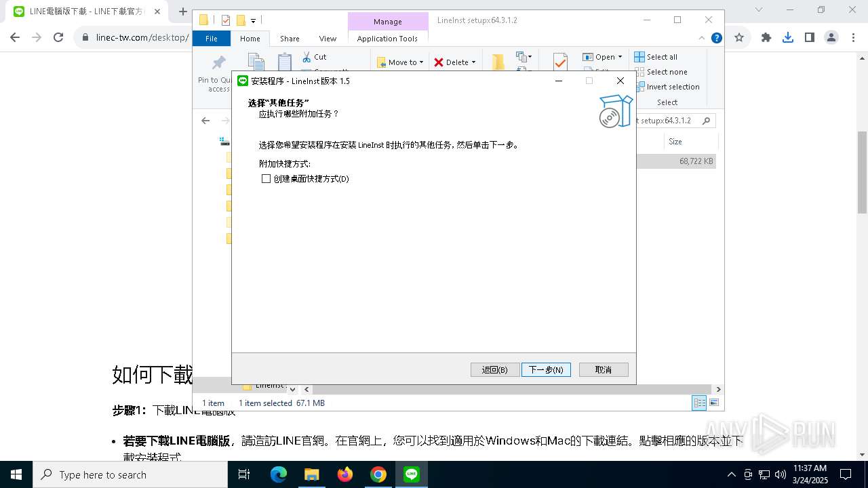Click the quick access Properties icon
The width and height of the screenshot is (868, 488).
(x=226, y=20)
